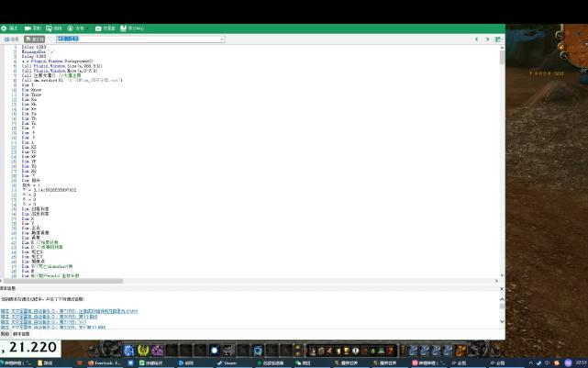588x368 pixels.
Task: Click line 'a = Plugin.Window.Foreground()'
Action: pyautogui.click(x=57, y=61)
